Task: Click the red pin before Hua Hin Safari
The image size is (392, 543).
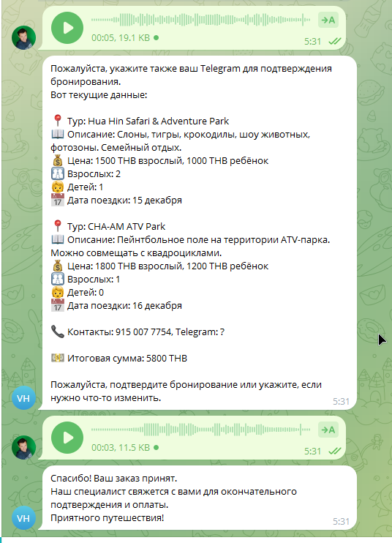Action: (58, 121)
